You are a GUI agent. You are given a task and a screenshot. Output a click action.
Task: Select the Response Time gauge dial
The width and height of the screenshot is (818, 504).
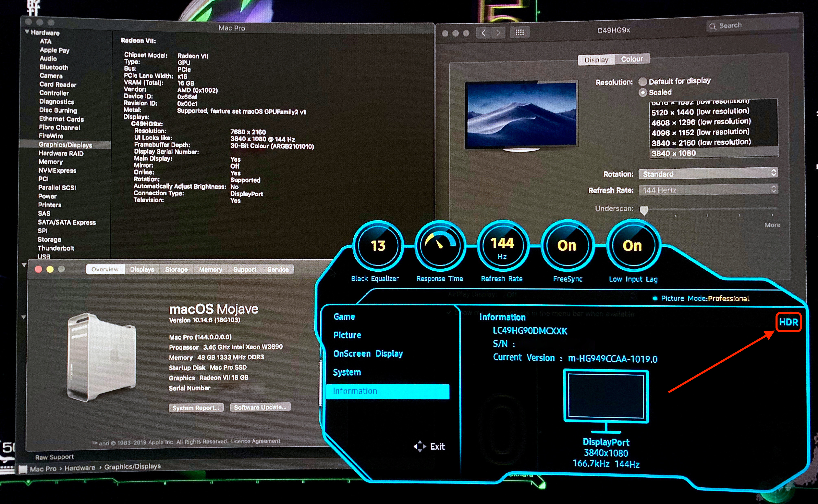[x=440, y=246]
